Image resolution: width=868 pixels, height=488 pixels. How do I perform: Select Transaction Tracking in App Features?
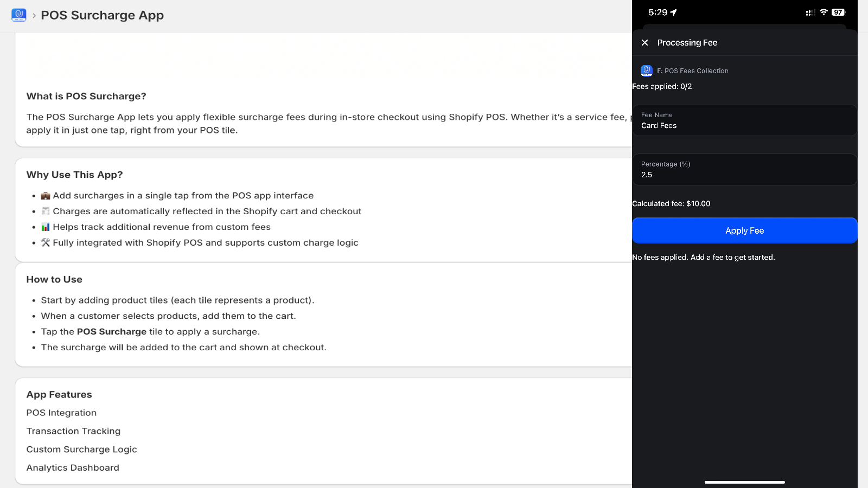click(73, 431)
